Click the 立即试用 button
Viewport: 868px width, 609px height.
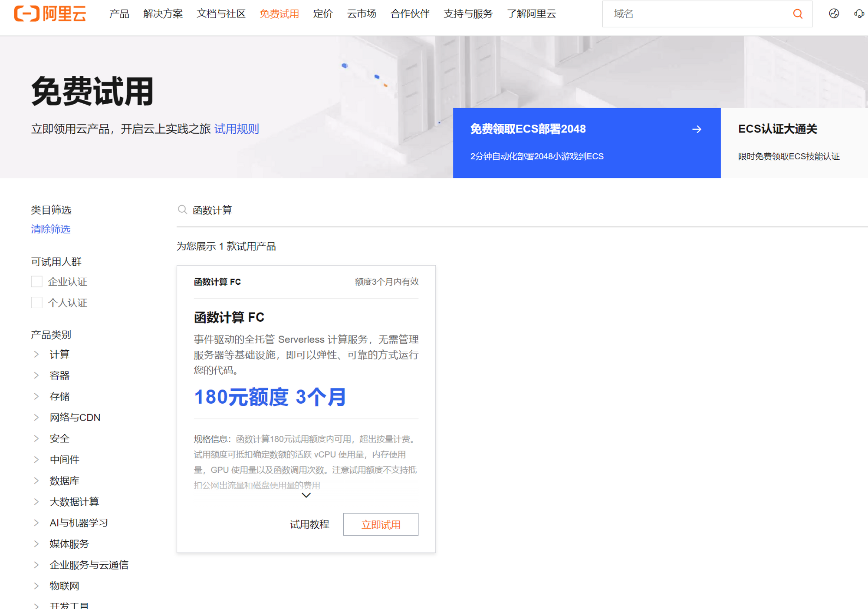pyautogui.click(x=381, y=524)
